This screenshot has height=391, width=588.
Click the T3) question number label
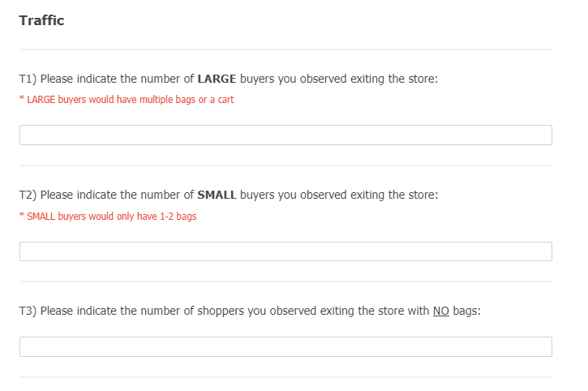tap(28, 312)
